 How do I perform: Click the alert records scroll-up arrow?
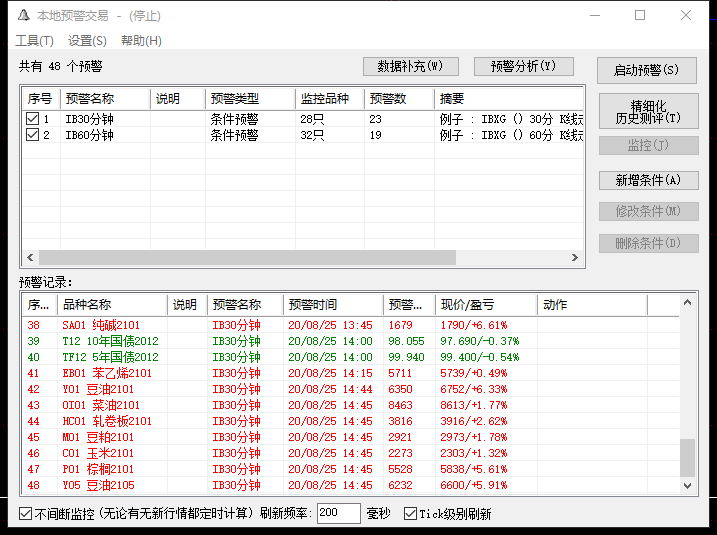[x=687, y=302]
